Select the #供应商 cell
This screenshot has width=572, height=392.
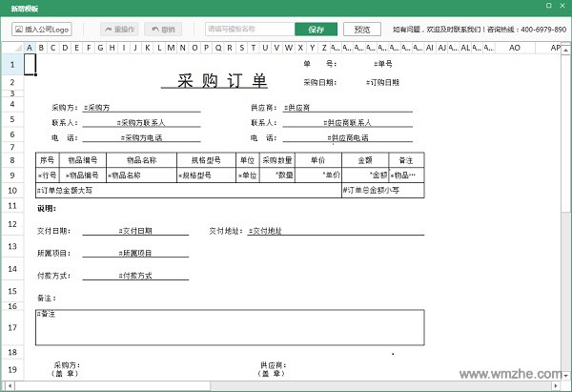click(348, 108)
